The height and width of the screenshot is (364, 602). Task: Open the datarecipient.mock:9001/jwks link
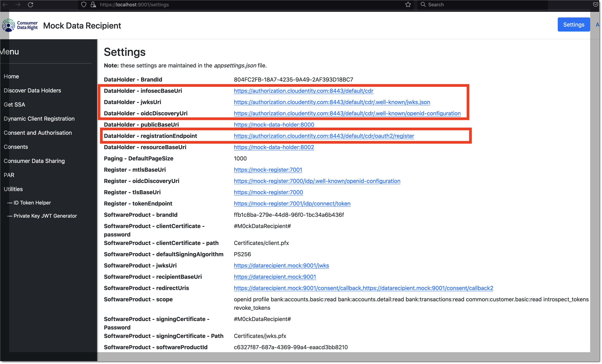point(281,266)
